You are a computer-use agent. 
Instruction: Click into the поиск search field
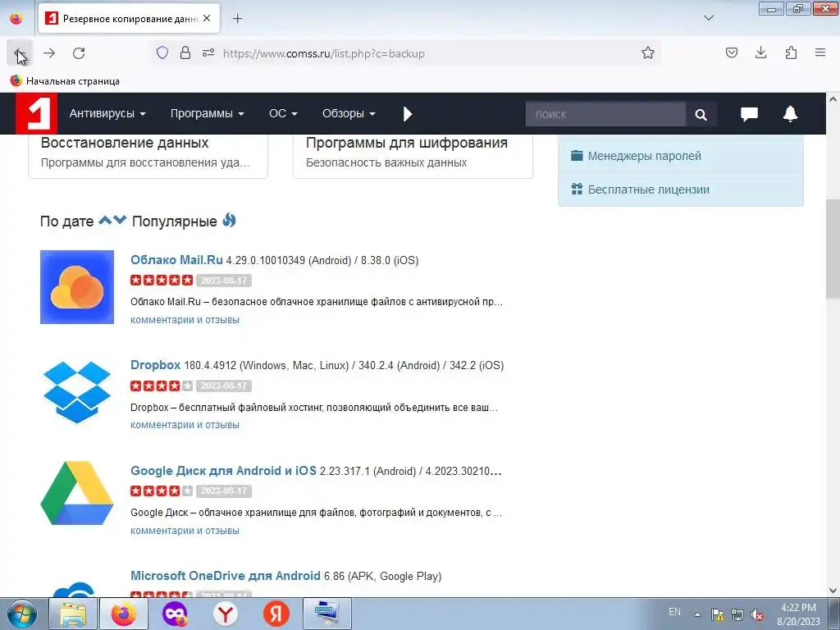tap(605, 114)
